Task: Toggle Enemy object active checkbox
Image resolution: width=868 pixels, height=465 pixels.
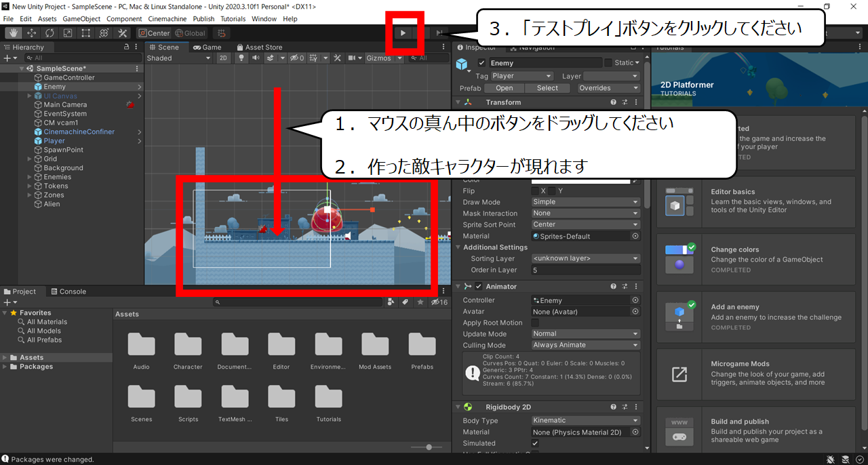Action: pos(482,63)
